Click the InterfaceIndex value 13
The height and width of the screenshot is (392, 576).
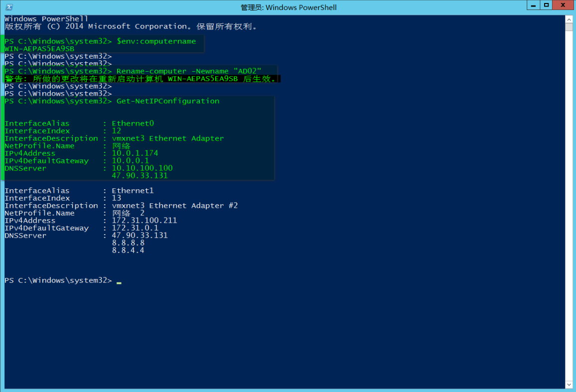[x=117, y=198]
